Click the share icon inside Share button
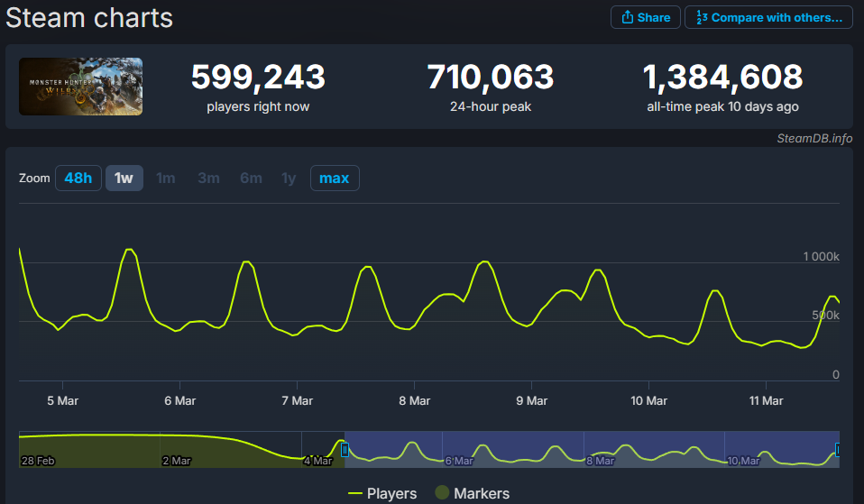The width and height of the screenshot is (864, 504). tap(627, 17)
